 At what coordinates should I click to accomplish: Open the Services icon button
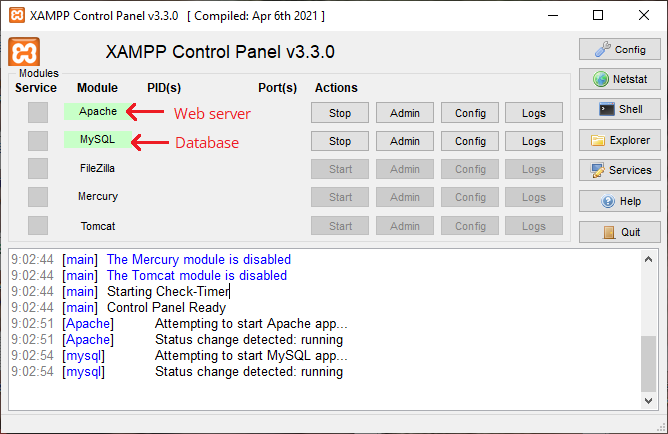[x=619, y=170]
